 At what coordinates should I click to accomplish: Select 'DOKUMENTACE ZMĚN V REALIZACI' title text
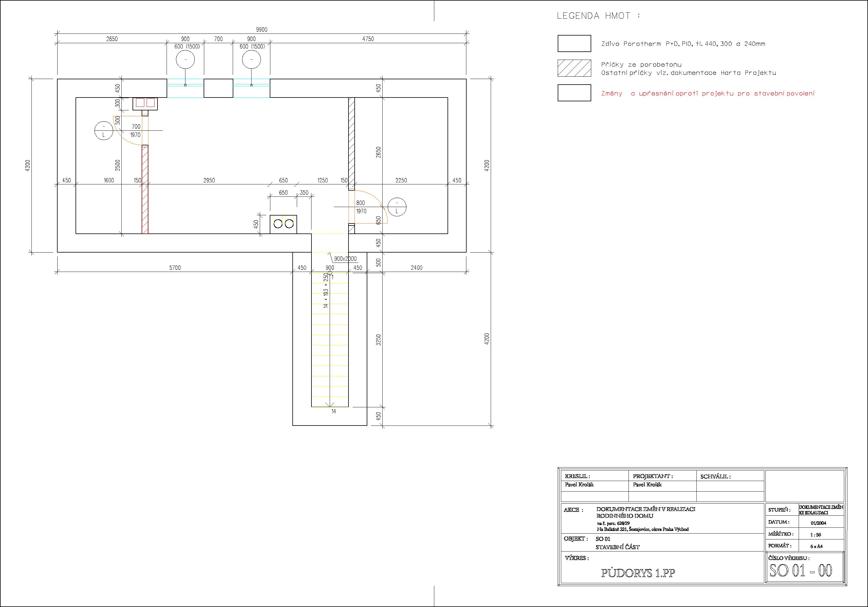[x=646, y=509]
